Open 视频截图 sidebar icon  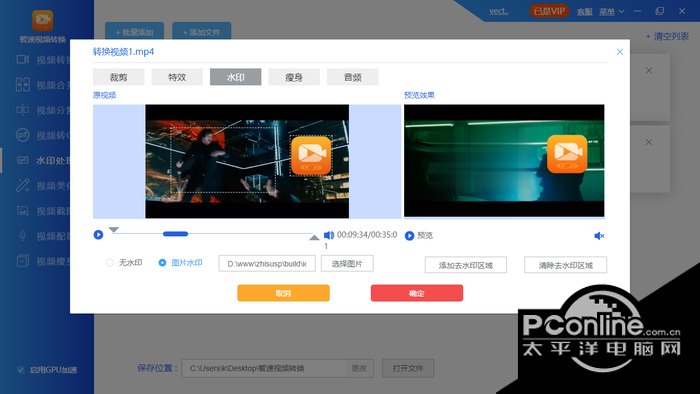pyautogui.click(x=23, y=211)
